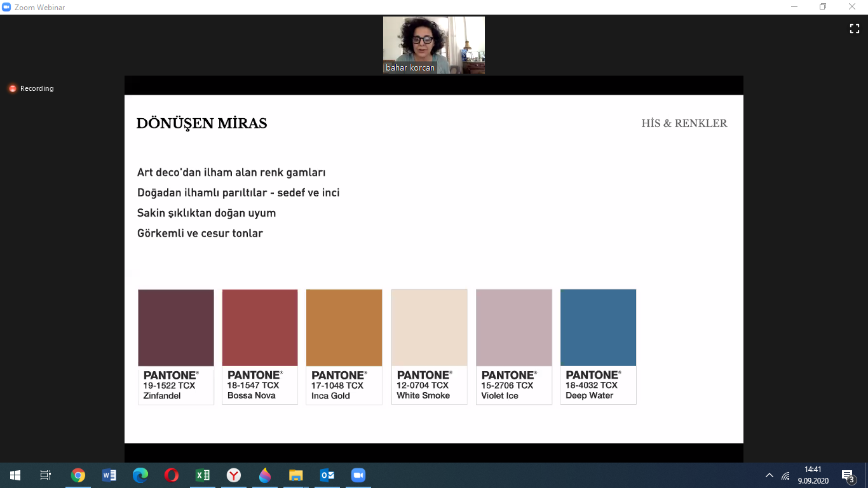
Task: Open Yandex Browser from the taskbar
Action: pos(234,475)
